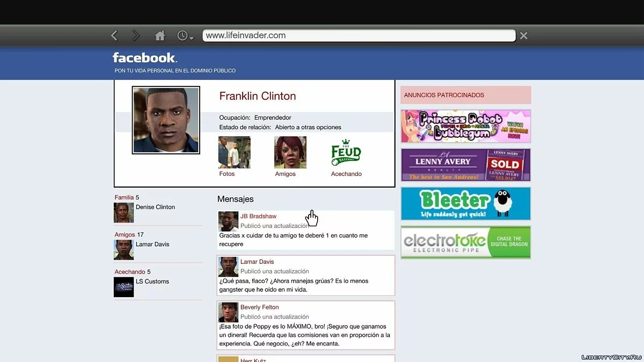Open JB Bradshaw's name in messages
This screenshot has width=644, height=362.
(258, 217)
